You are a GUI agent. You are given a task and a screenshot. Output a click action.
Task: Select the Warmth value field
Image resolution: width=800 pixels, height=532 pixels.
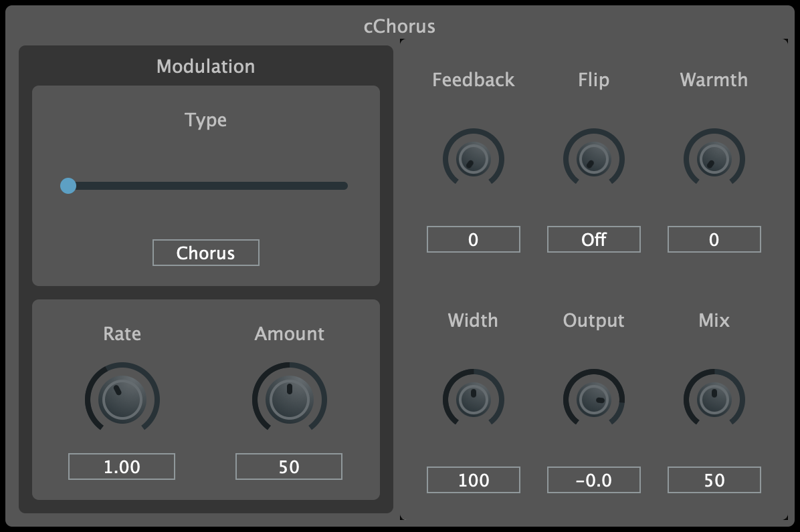click(x=714, y=239)
